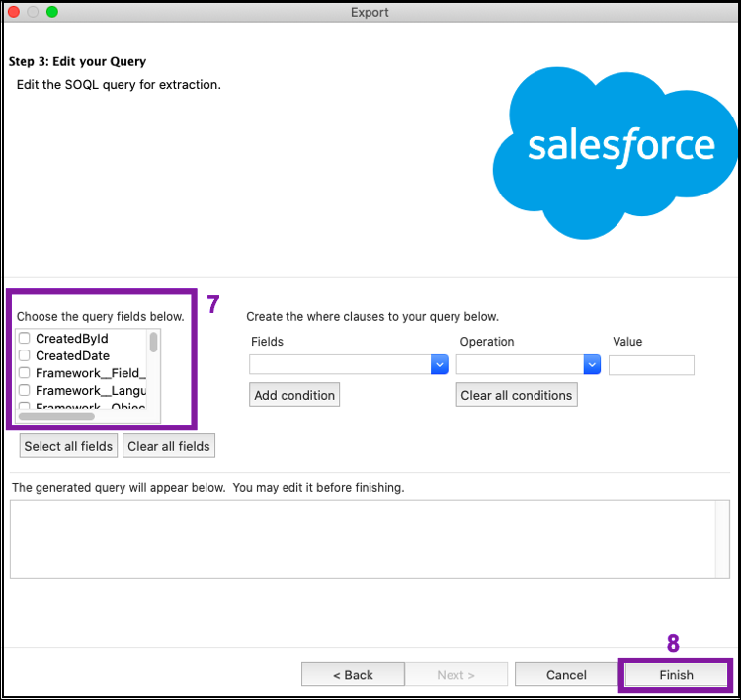Go back with the < Back button
The height and width of the screenshot is (700, 741).
tap(353, 675)
